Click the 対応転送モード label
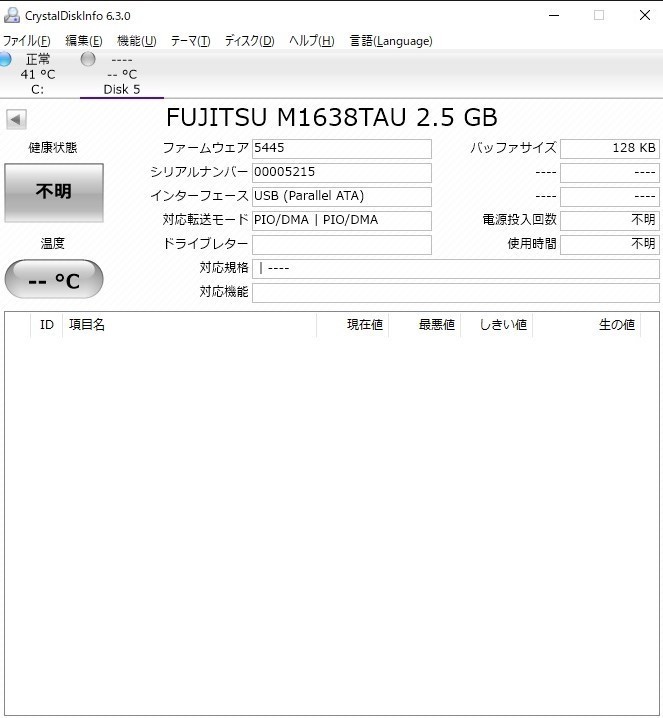 206,220
